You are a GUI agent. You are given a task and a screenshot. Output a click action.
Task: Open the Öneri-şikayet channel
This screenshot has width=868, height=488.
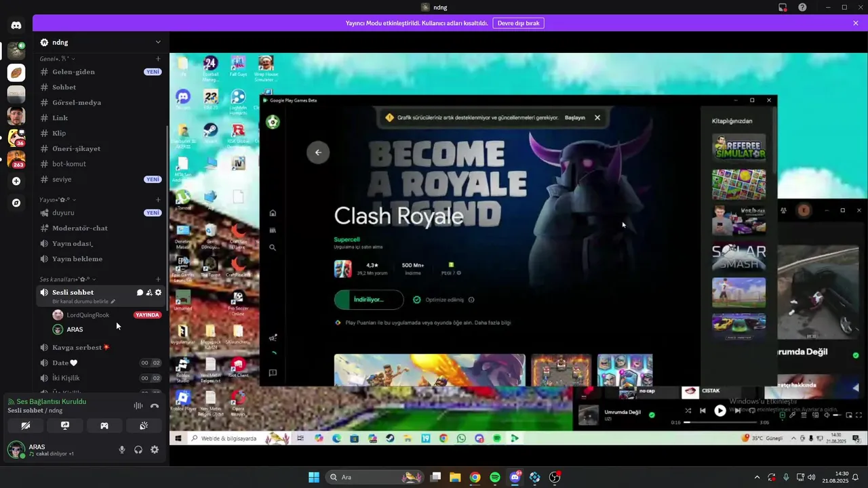100,148
